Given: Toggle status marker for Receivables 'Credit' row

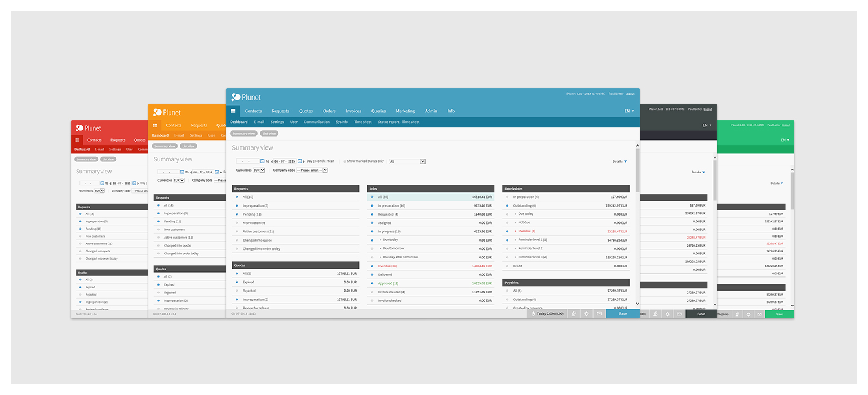Looking at the screenshot, I should coord(507,266).
